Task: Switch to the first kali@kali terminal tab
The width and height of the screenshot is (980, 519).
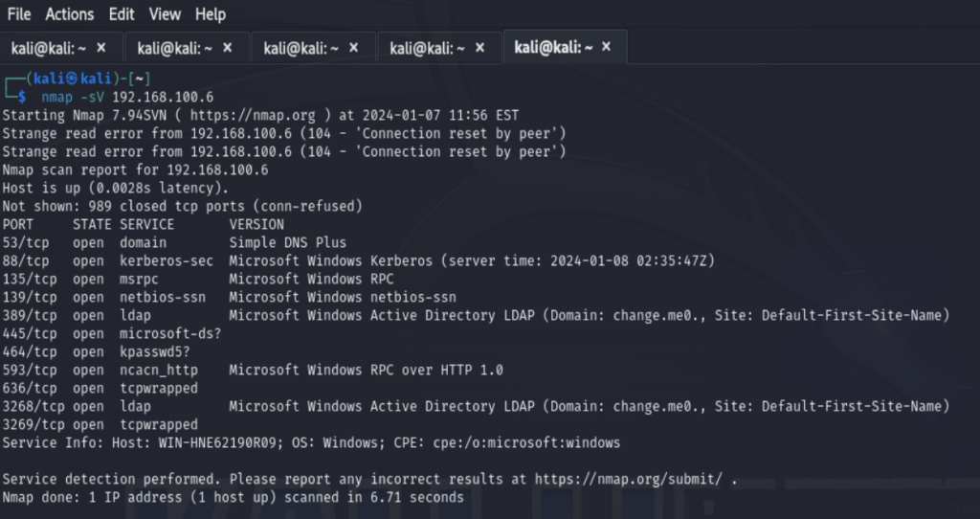Action: [49, 48]
